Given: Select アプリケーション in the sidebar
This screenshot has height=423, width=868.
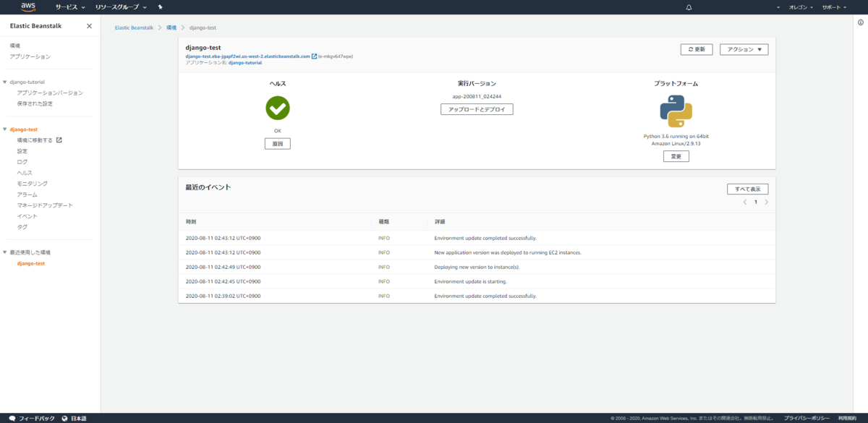Looking at the screenshot, I should coord(30,56).
